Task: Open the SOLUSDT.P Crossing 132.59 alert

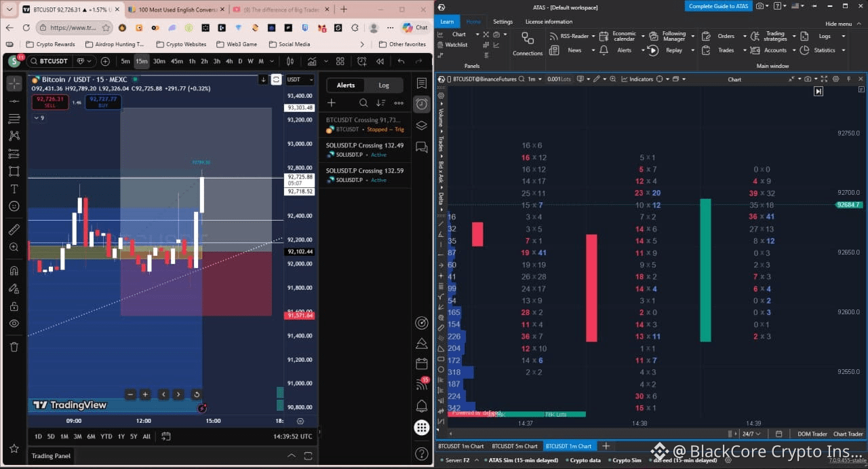Action: 366,175
